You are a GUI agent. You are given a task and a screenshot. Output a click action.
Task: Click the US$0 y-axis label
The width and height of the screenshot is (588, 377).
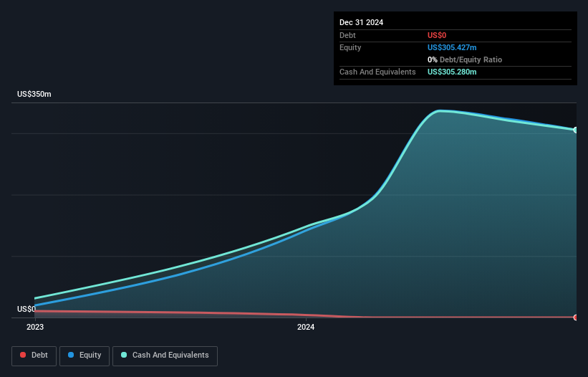[26, 309]
